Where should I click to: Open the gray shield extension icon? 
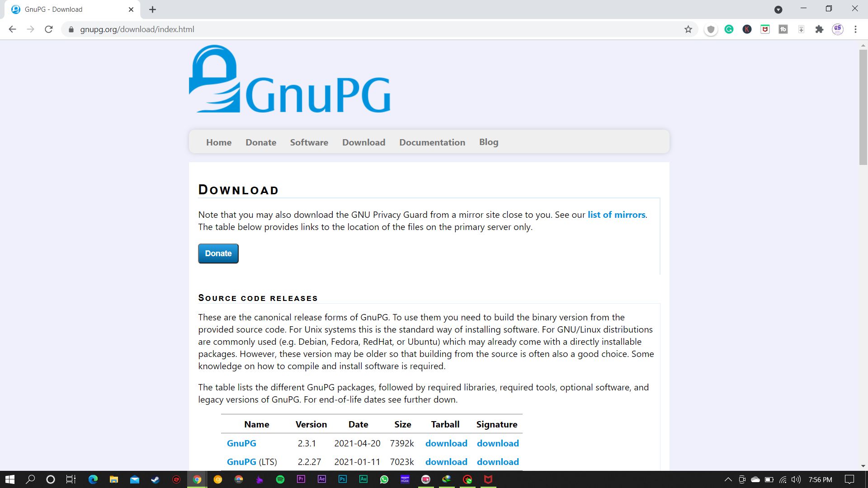pyautogui.click(x=711, y=29)
